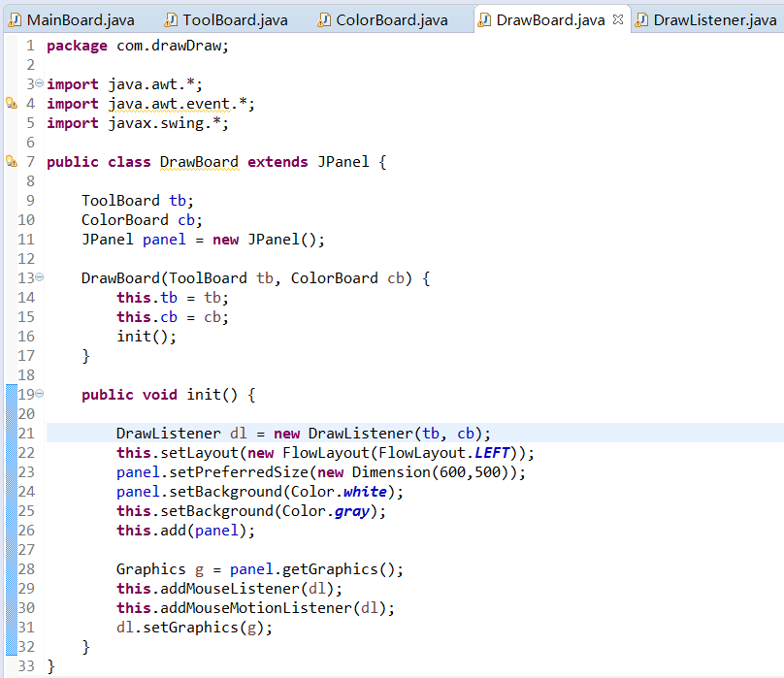784x678 pixels.
Task: Click the cb field declaration on line 10
Action: tap(186, 220)
